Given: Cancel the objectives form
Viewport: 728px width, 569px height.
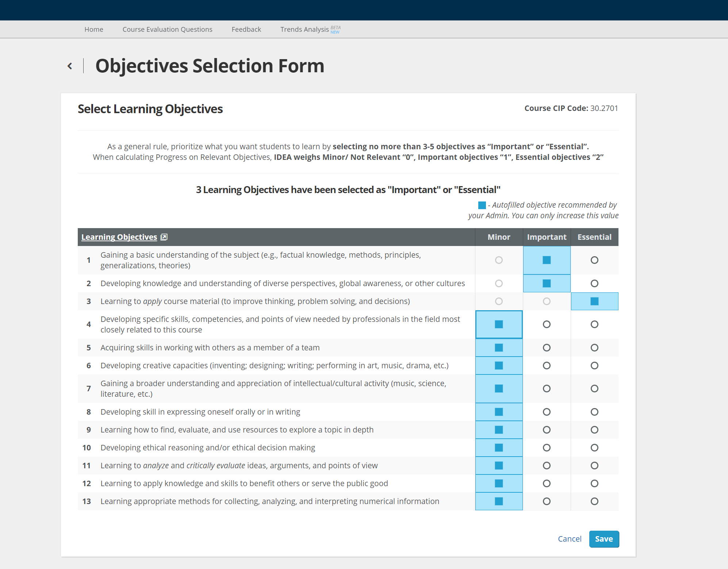Looking at the screenshot, I should click(x=570, y=539).
